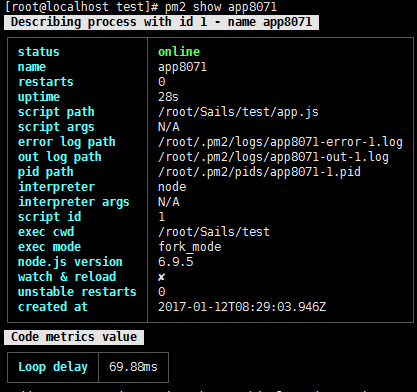Select the interpreter value 'node'
Viewport: 417px width, 392px height.
pyautogui.click(x=172, y=187)
